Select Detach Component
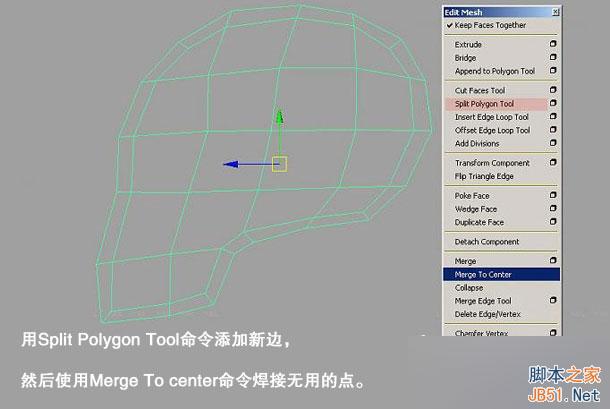 coord(487,242)
